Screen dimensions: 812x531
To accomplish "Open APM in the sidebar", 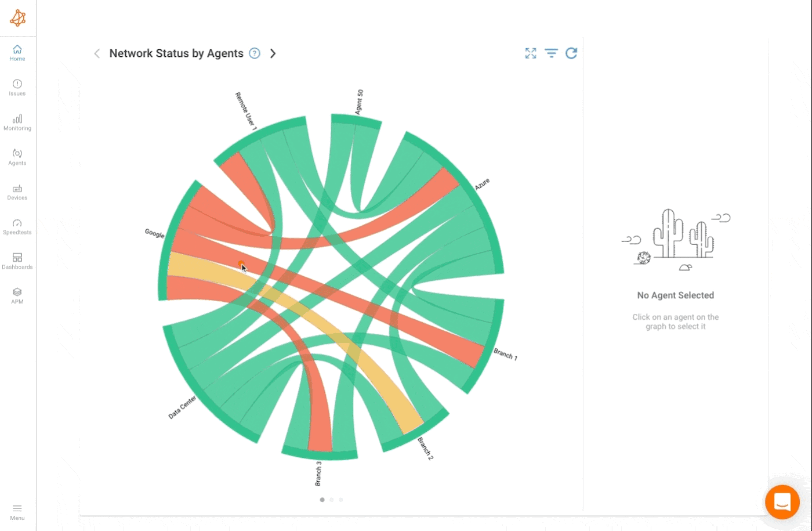I will [x=17, y=296].
